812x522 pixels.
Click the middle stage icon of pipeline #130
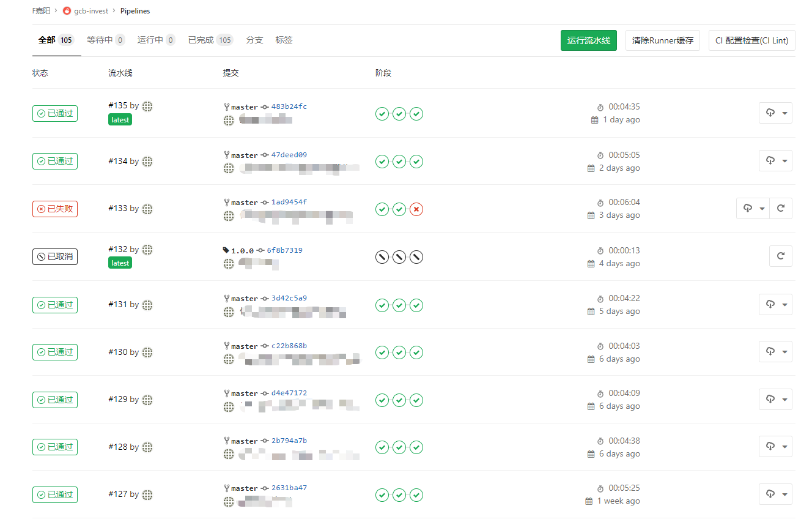click(x=399, y=352)
